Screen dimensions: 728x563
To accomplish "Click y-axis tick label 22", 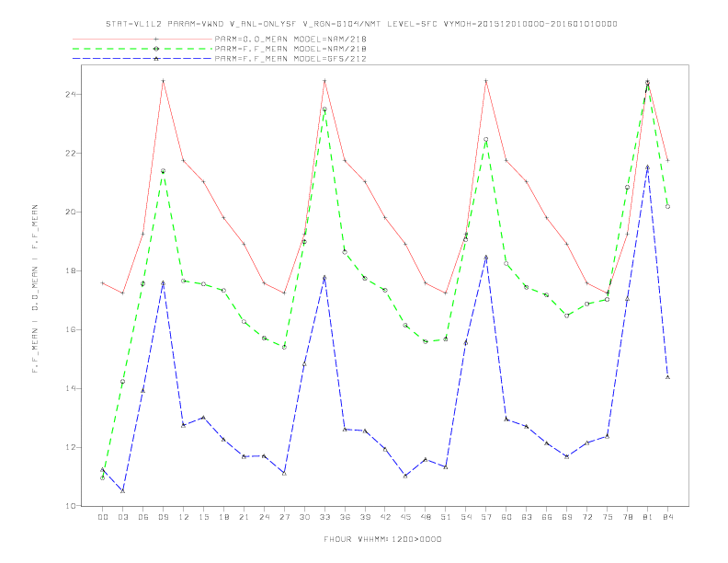I will (71, 153).
